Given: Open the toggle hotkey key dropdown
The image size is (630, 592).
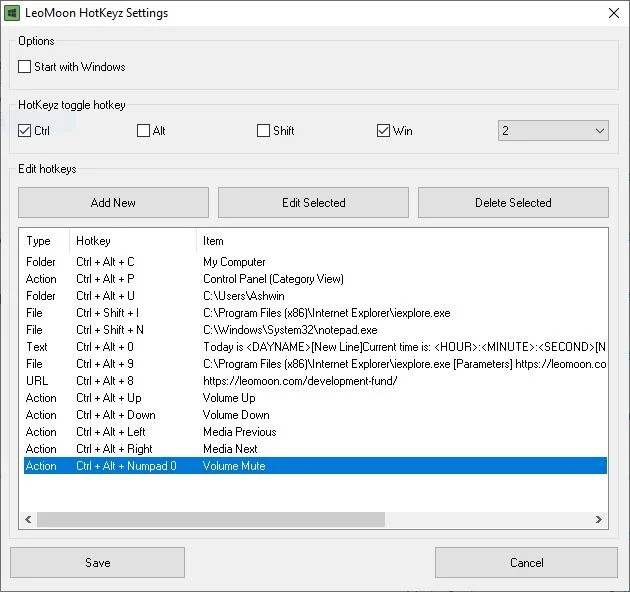Looking at the screenshot, I should pyautogui.click(x=553, y=131).
